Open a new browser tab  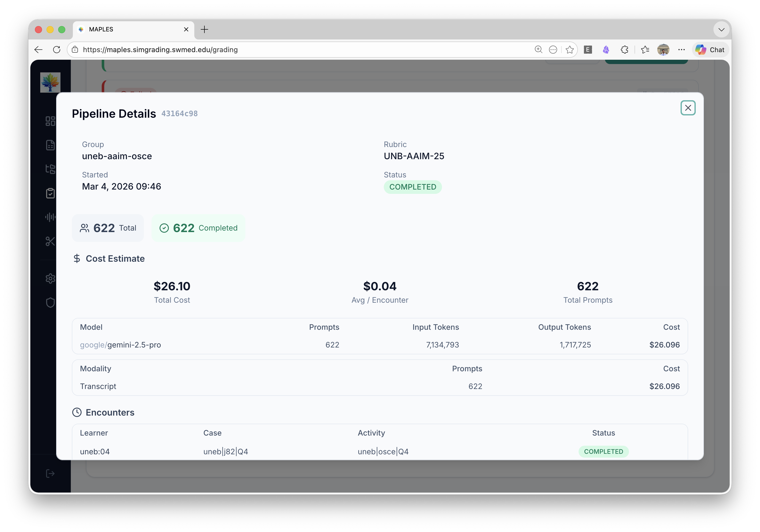click(205, 29)
